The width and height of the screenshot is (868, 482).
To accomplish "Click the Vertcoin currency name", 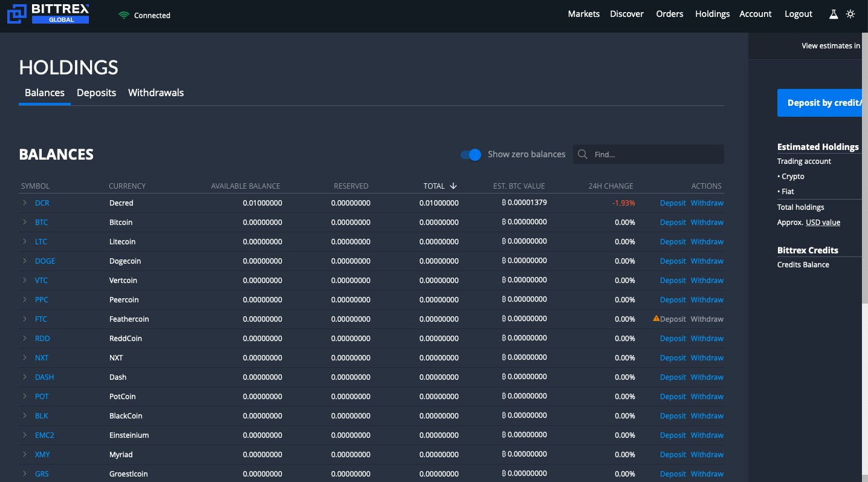I will pos(123,280).
